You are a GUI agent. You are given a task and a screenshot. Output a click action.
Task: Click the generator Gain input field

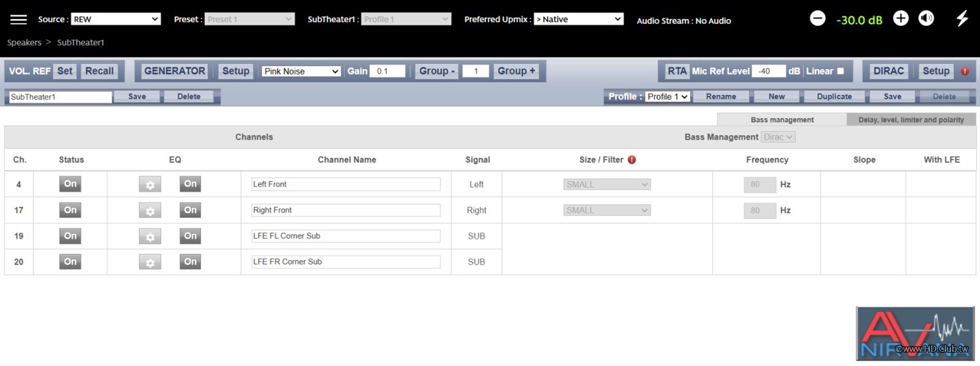click(387, 71)
